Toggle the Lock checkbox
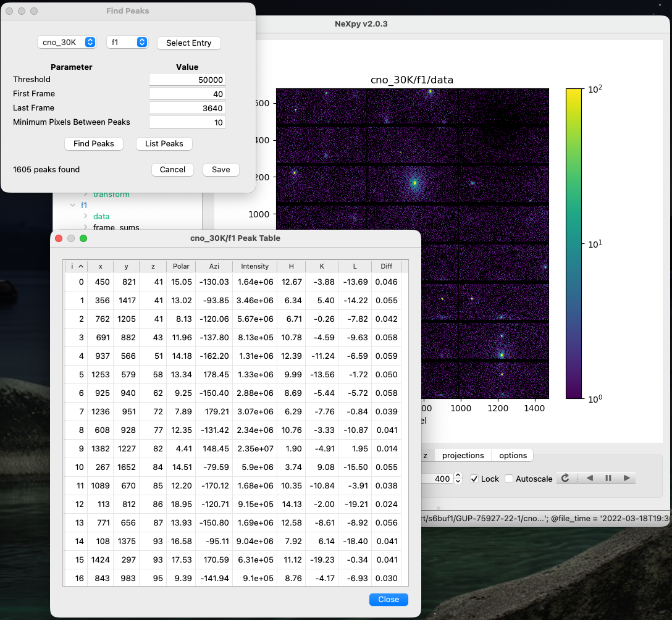This screenshot has height=620, width=672. click(x=474, y=479)
